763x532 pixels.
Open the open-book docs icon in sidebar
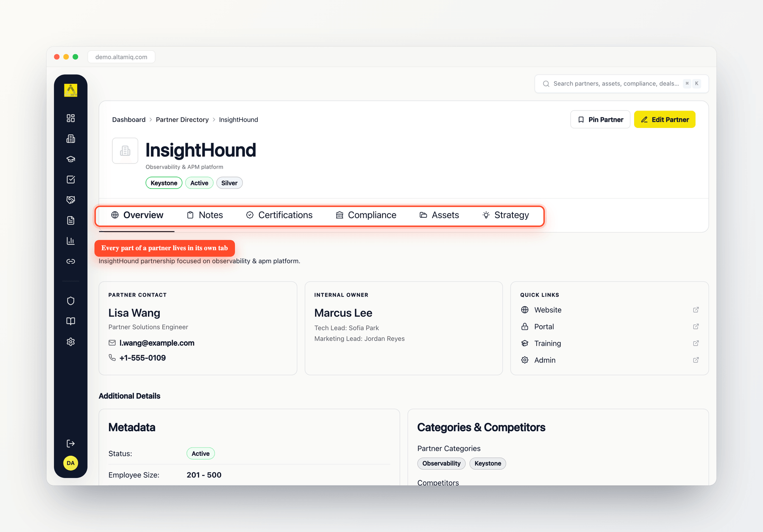[71, 321]
